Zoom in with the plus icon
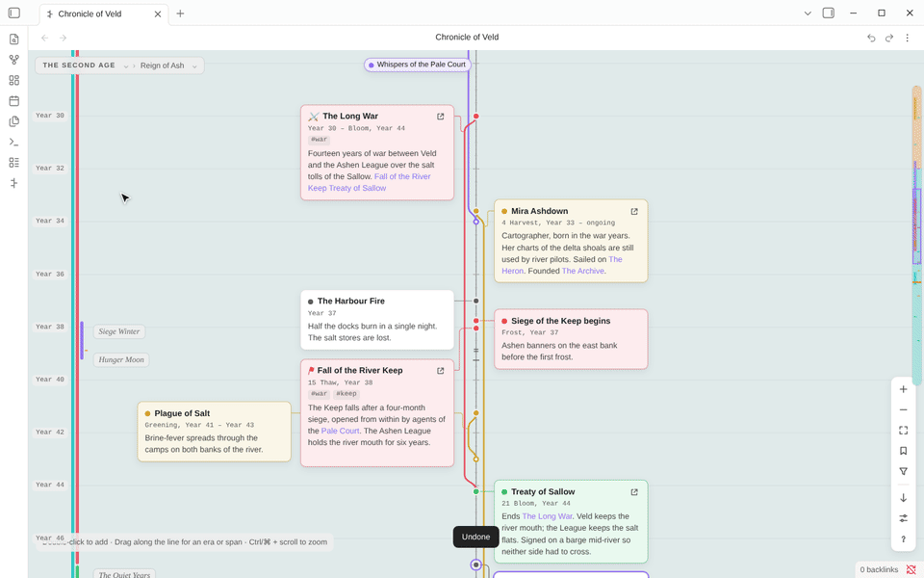 (904, 389)
